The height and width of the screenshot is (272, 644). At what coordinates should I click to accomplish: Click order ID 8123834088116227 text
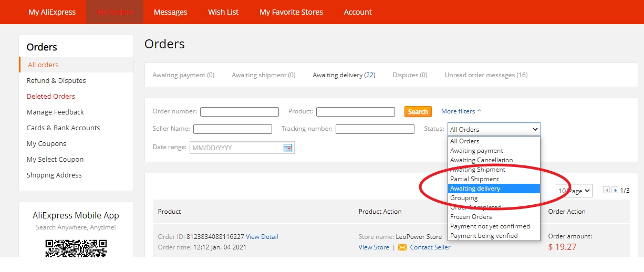point(215,237)
